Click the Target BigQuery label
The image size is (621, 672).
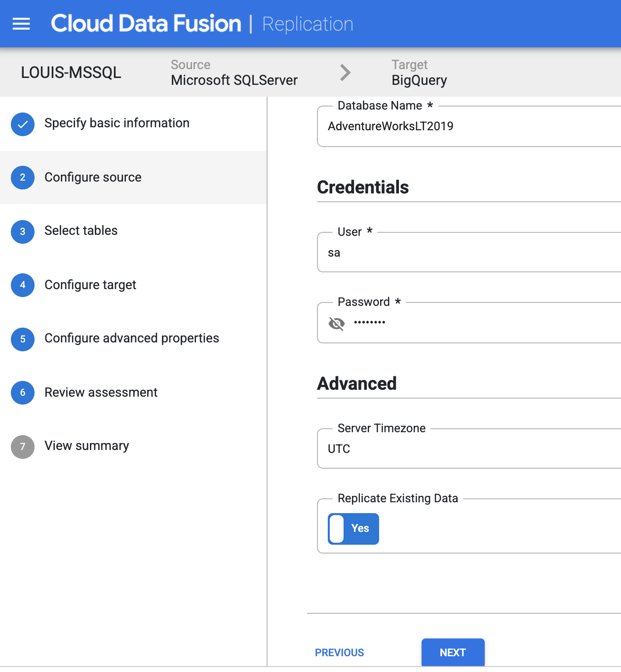(419, 73)
